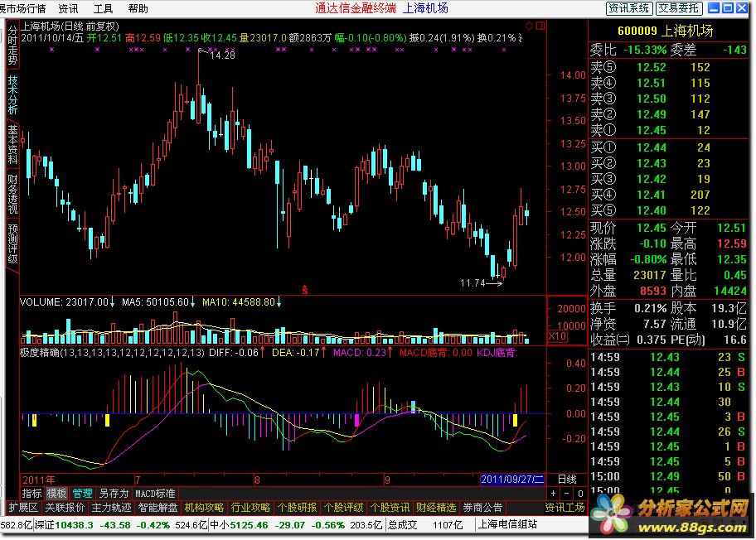Click the 资讯系统 button
Screen dimensions: 756x540
[x=629, y=8]
